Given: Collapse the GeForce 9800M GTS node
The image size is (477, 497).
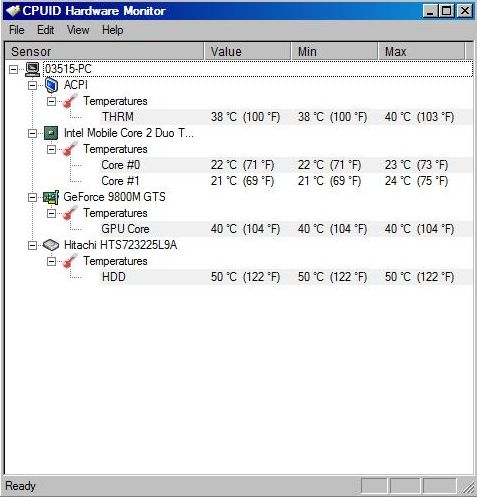Looking at the screenshot, I should tap(32, 197).
